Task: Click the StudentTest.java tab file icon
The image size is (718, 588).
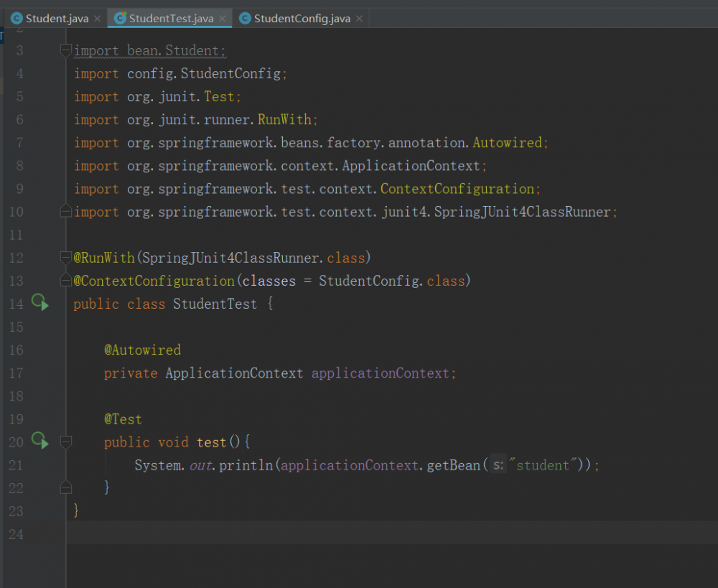Action: coord(121,19)
